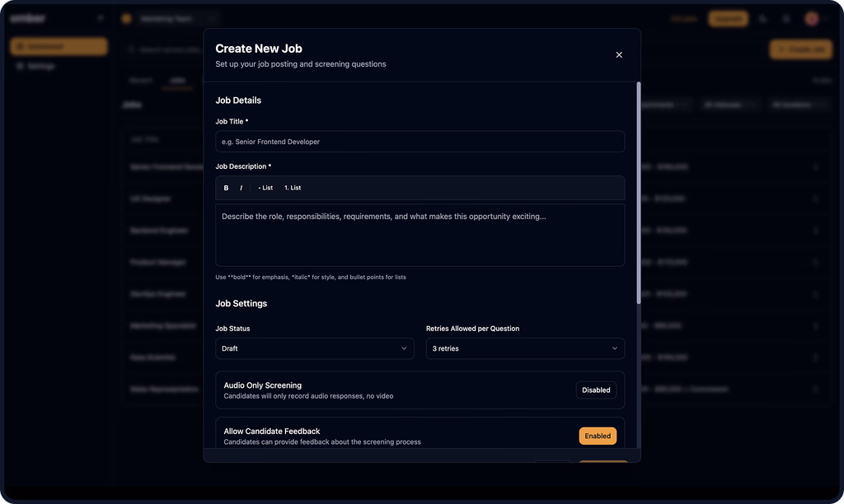This screenshot has width=844, height=504.
Task: Open the user avatar menu
Action: tap(812, 18)
